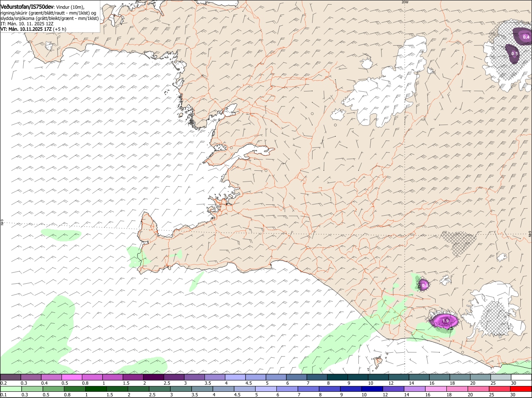This screenshot has height=398, width=532.
Task: Pick dark navy rain swatch 10 to 12
Action: tap(372, 389)
